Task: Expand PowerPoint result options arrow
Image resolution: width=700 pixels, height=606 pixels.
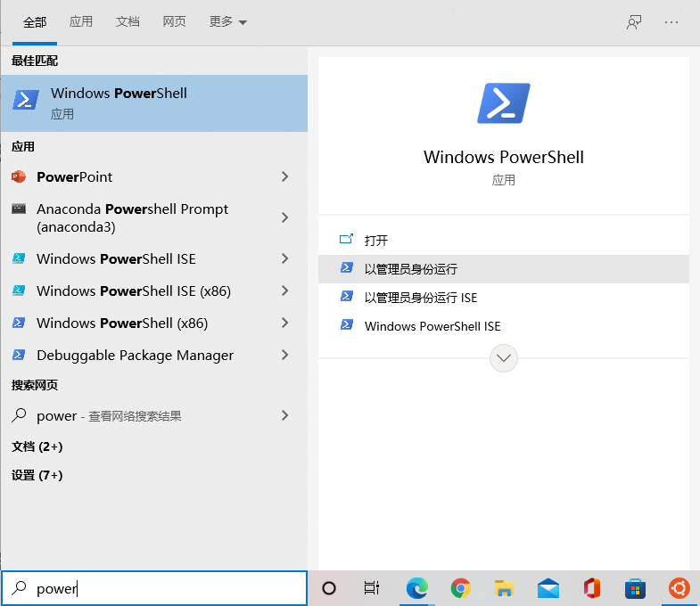Action: pyautogui.click(x=284, y=176)
